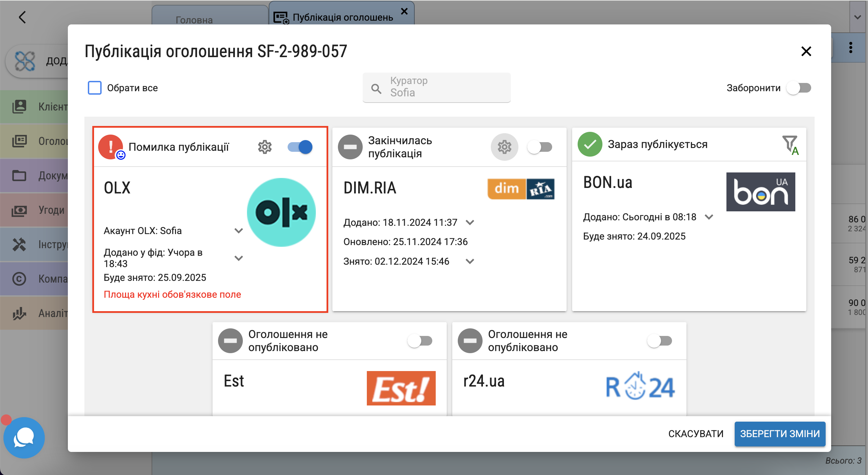The image size is (868, 475).
Task: Toggle the Заборонити switch
Action: 799,88
